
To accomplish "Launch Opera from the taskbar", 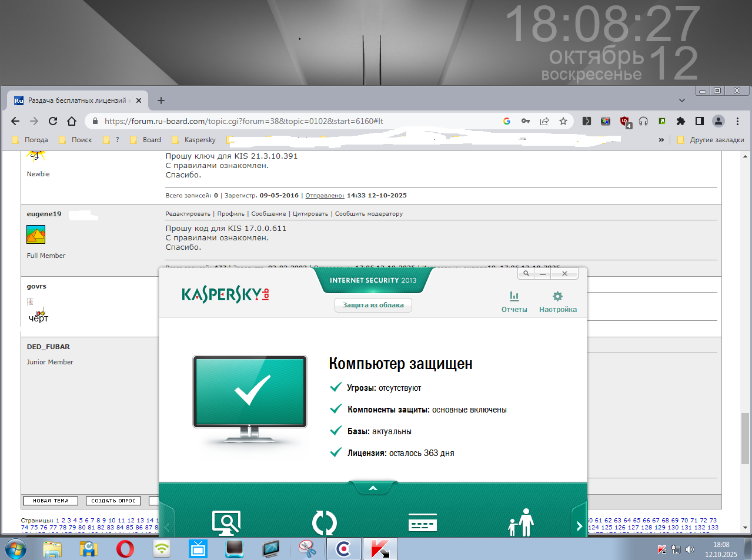I will (125, 549).
